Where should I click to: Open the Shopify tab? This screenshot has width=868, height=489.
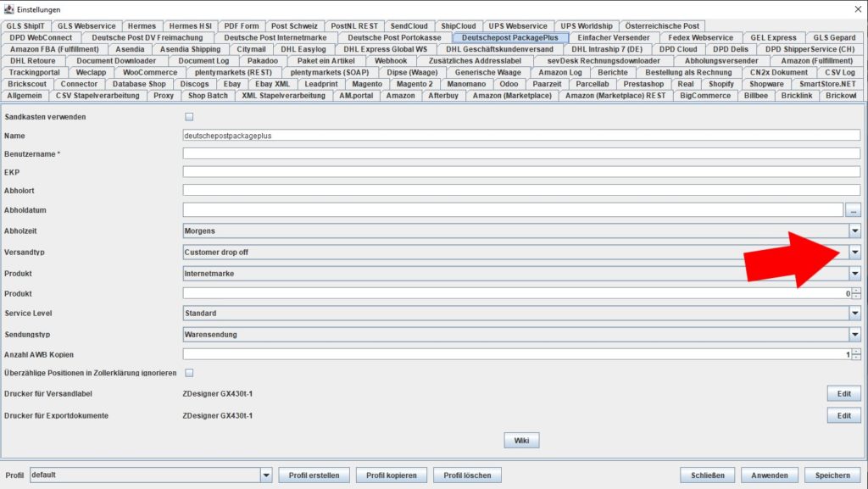pos(721,84)
